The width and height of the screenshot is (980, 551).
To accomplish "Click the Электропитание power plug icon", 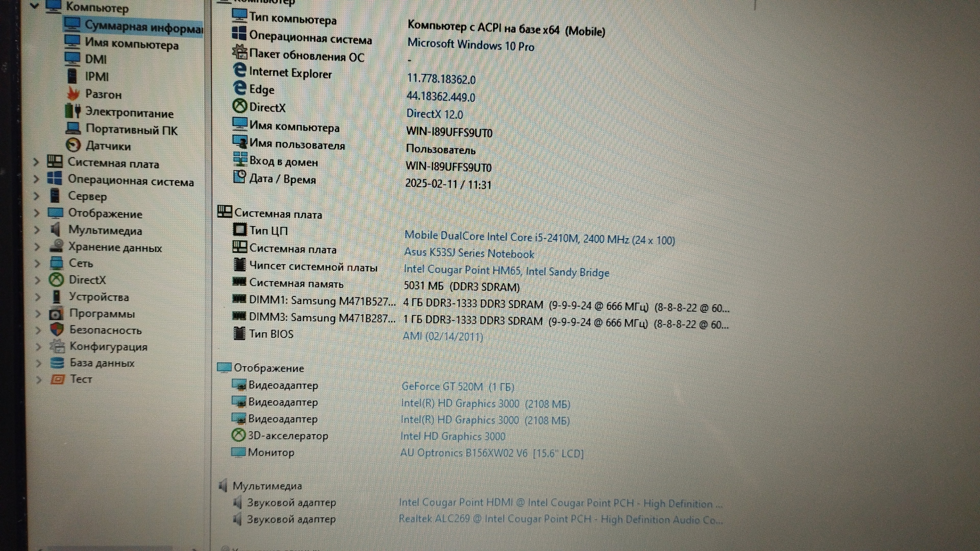I will [x=73, y=111].
